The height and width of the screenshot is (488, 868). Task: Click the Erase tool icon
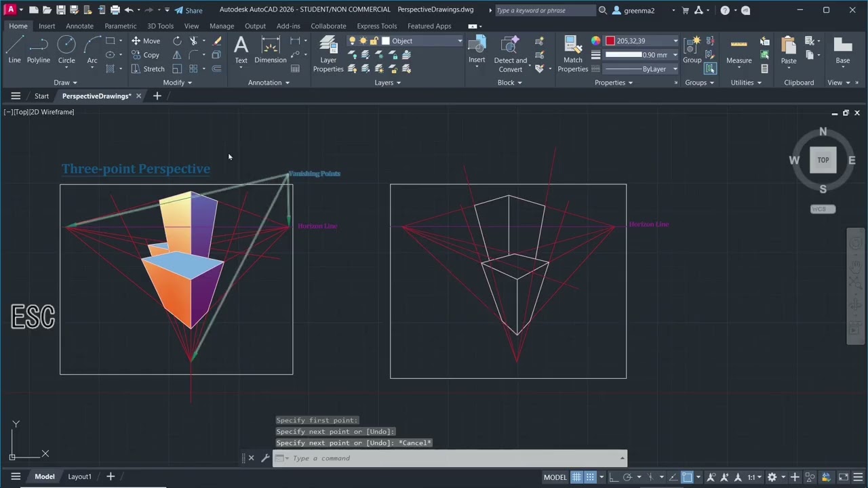217,41
